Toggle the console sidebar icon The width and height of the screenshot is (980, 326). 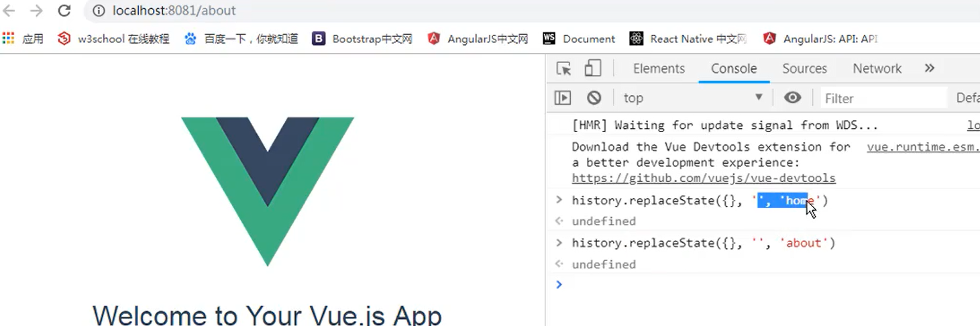(x=563, y=98)
